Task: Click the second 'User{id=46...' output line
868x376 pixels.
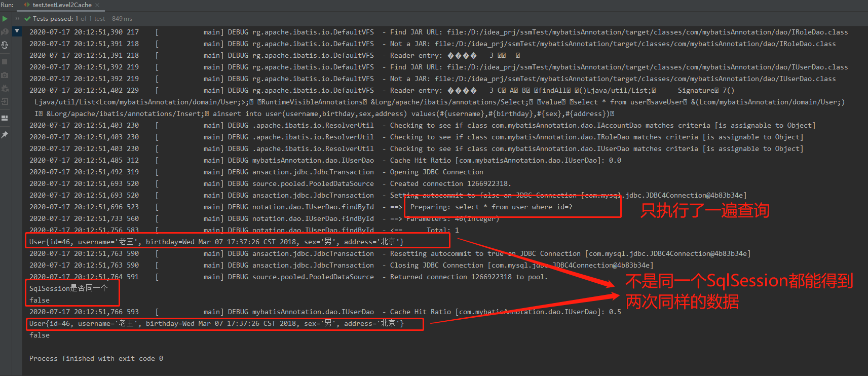Action: click(216, 323)
